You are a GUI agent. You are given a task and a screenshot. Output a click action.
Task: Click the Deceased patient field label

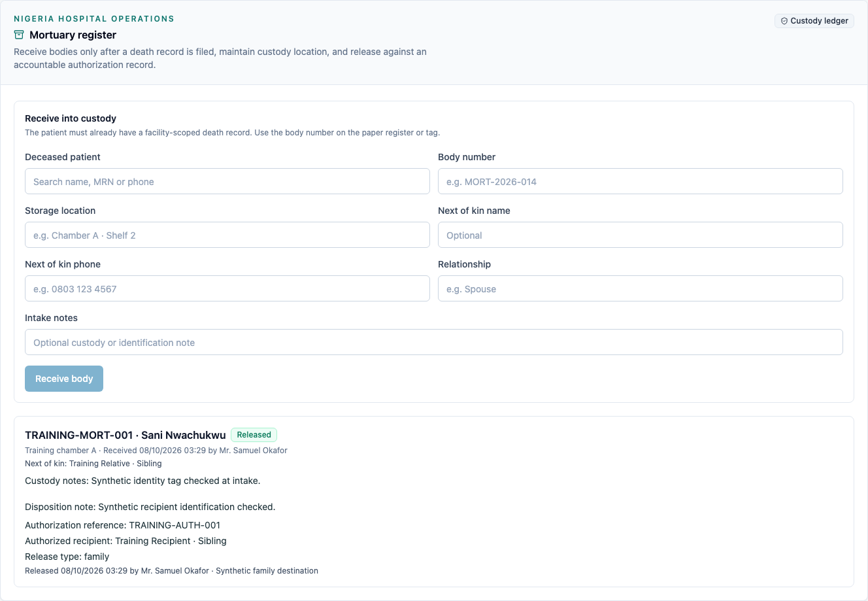pos(63,157)
